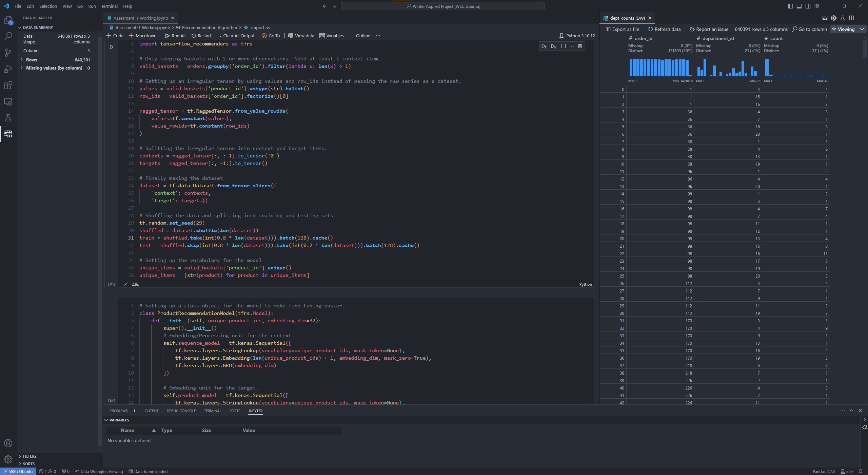Open the Manage gear in activity bar
868x475 pixels.
tap(8, 459)
